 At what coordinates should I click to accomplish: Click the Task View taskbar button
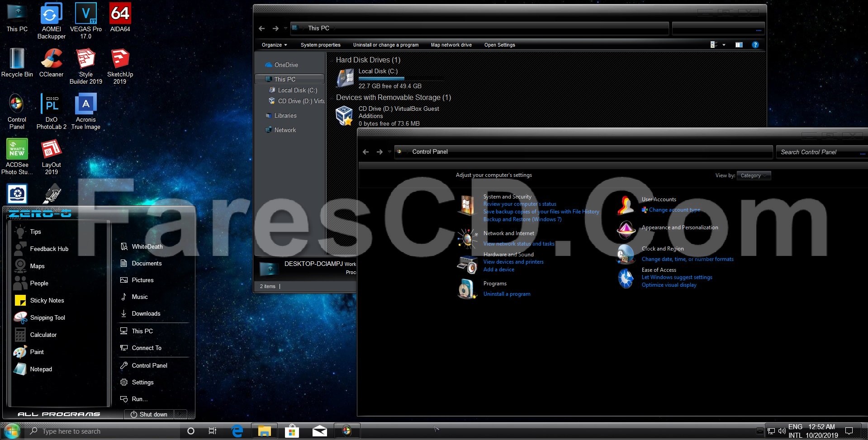[x=213, y=431]
